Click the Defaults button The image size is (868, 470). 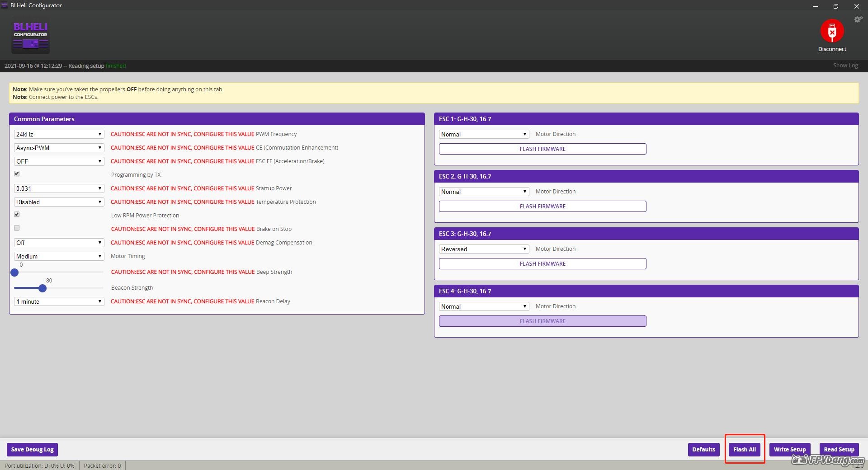click(x=704, y=450)
